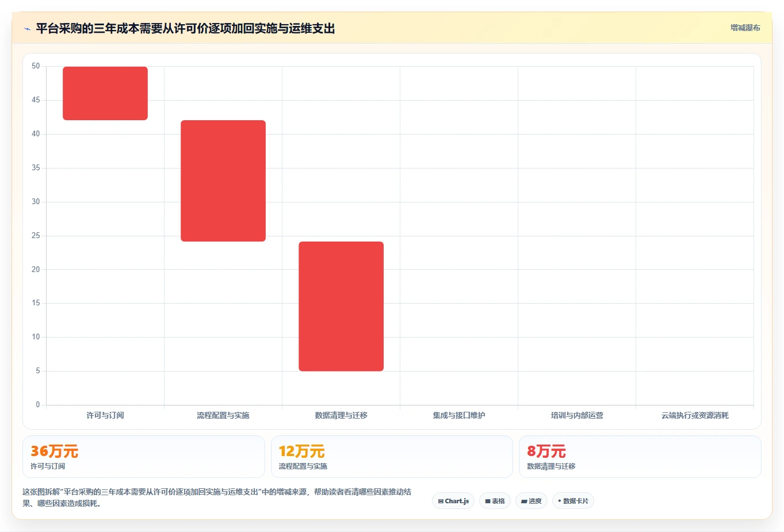This screenshot has width=784, height=532.
Task: Click the 12万元 data card
Action: tap(392, 457)
